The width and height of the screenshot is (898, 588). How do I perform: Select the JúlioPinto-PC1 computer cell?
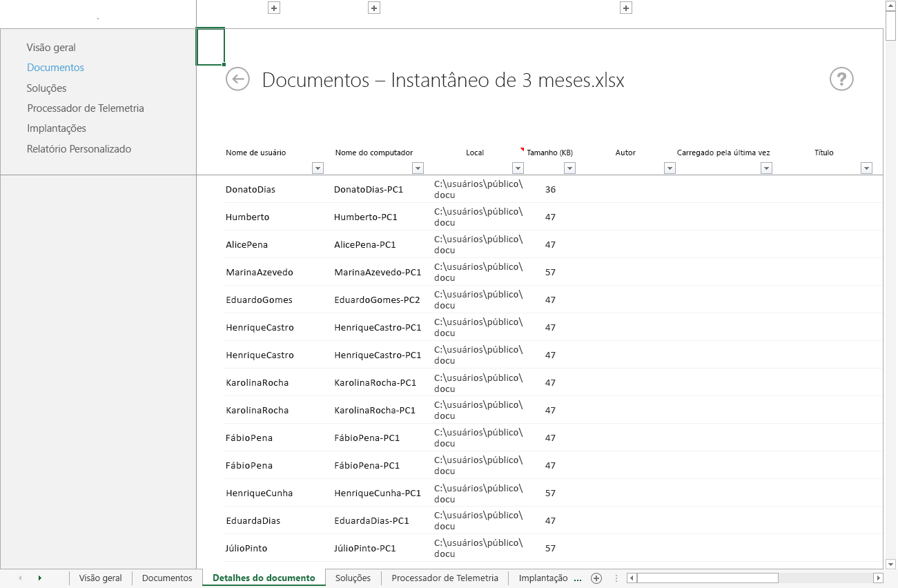tap(365, 548)
